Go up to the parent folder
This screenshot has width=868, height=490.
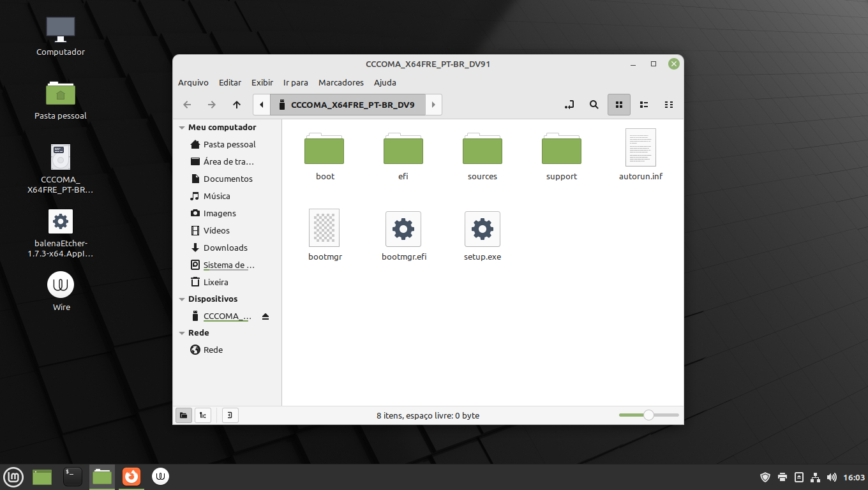click(x=237, y=105)
